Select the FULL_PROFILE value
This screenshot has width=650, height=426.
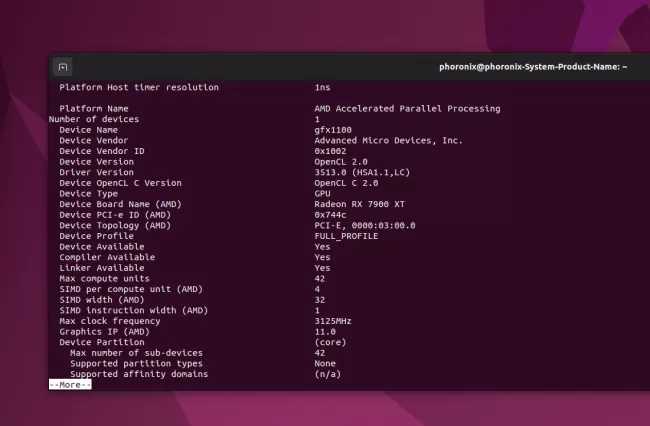(346, 236)
